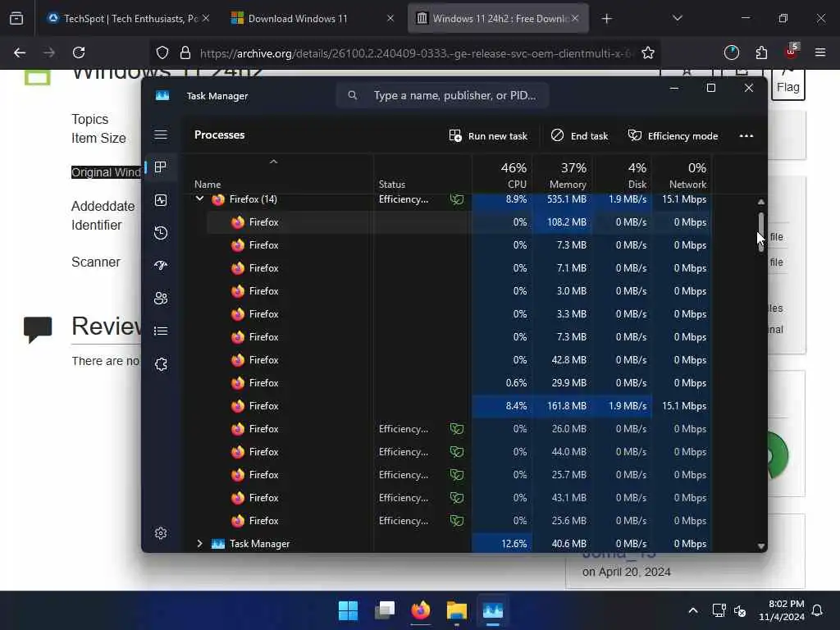Select Firefox process using 43.1 MB
The image size is (840, 630).
click(x=459, y=498)
